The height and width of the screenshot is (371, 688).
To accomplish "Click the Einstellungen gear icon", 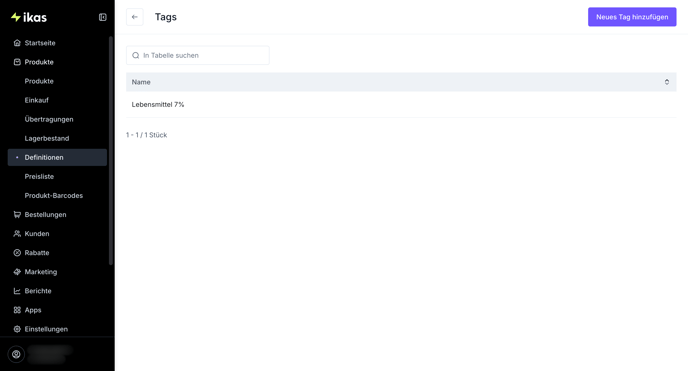I will 17,329.
